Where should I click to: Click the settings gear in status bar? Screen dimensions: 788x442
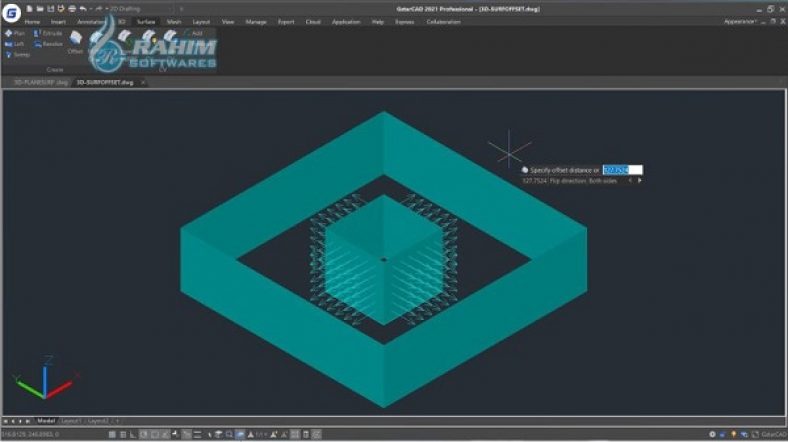pos(712,434)
